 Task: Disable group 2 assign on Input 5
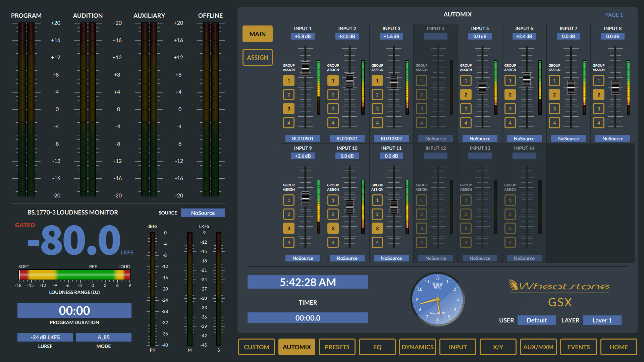466,95
